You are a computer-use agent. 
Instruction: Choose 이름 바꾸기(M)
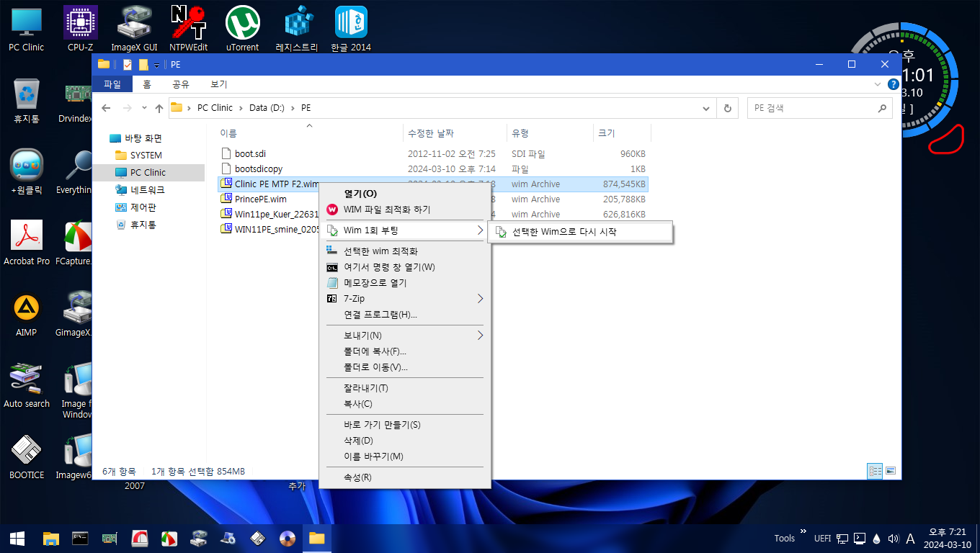coord(404,457)
